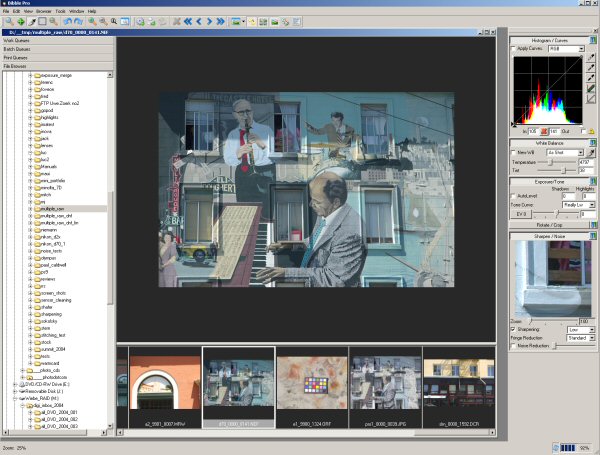
Task: Uncheck the Sharpening checkbox
Action: [x=514, y=329]
